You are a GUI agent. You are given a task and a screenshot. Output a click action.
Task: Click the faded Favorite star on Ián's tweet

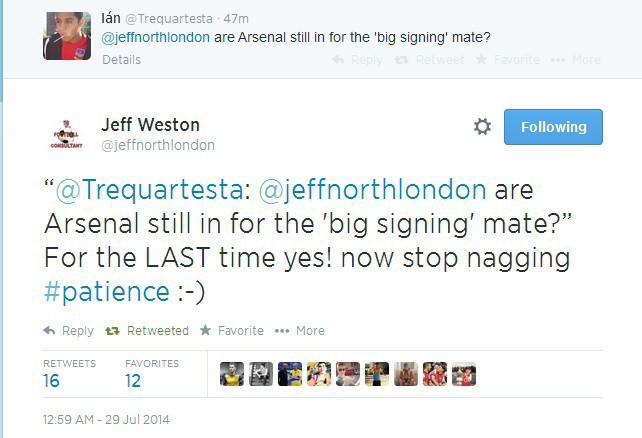(481, 60)
